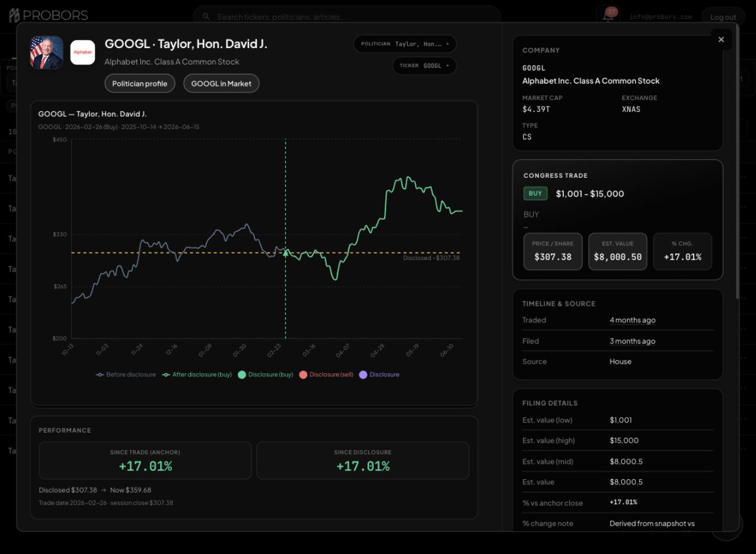Click the 'Disclosed $307.38 → Now $359.68' text
The height and width of the screenshot is (554, 756).
click(95, 490)
